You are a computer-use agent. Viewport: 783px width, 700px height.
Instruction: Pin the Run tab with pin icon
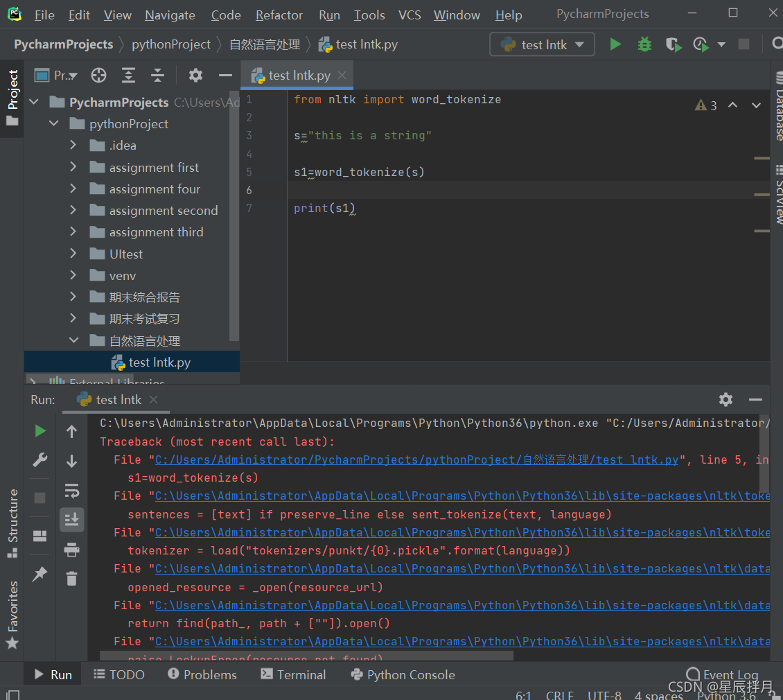coord(40,574)
